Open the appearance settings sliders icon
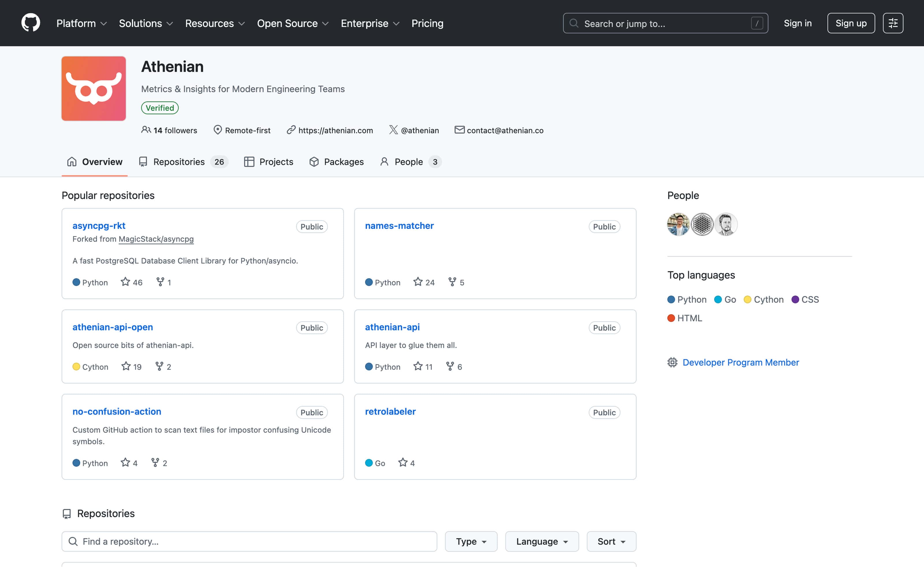924x567 pixels. [893, 23]
